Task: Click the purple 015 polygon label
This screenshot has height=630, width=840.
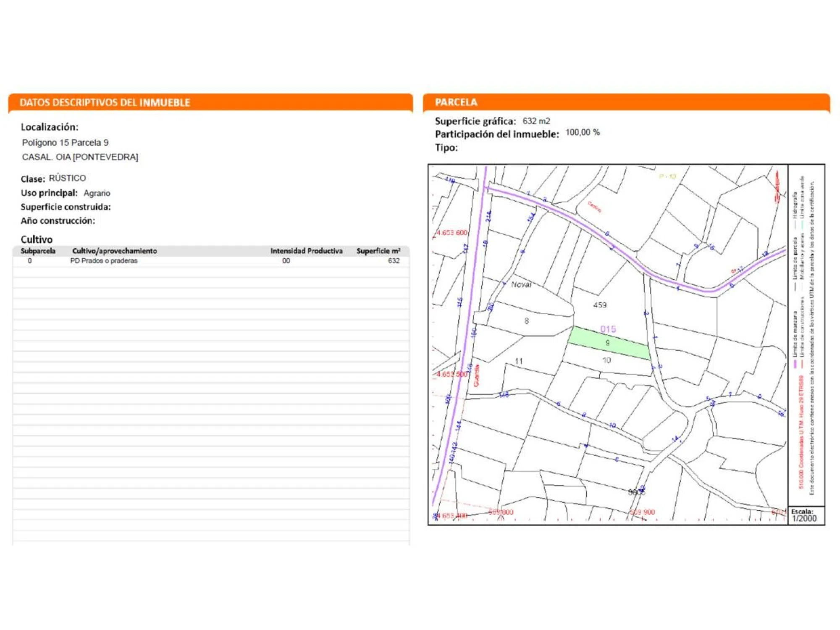Action: (x=608, y=329)
